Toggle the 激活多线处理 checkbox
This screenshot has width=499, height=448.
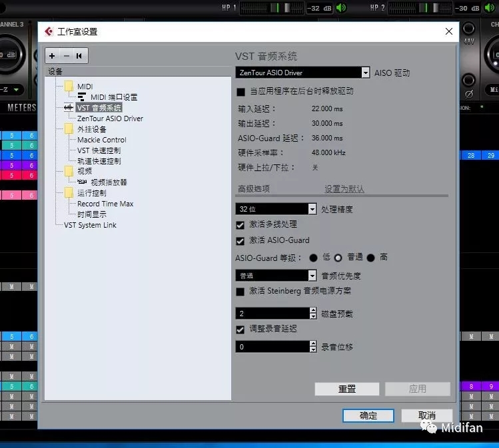[x=241, y=225]
